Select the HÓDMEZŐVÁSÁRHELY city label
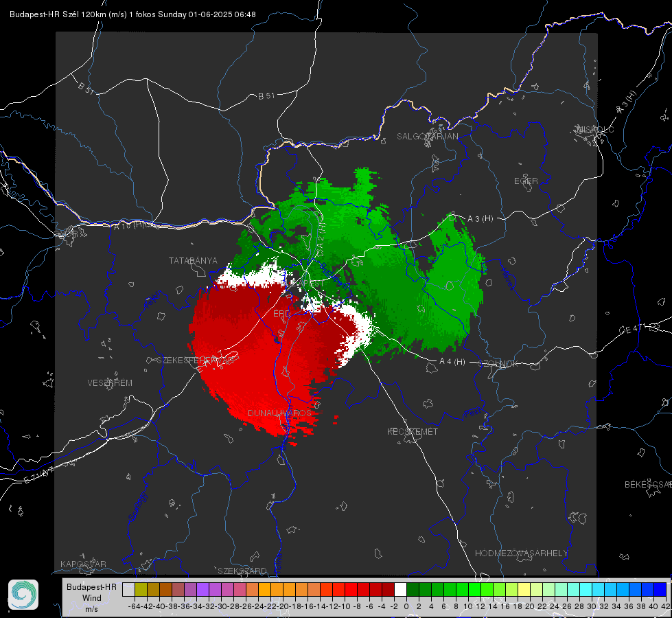The height and width of the screenshot is (618, 672). (521, 553)
